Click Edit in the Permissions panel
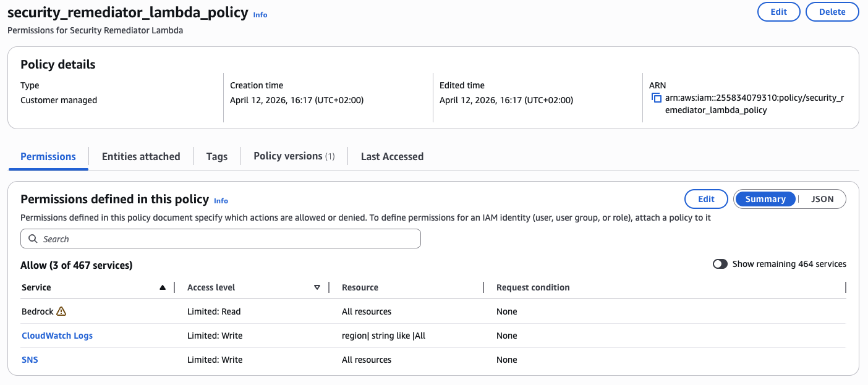 [x=705, y=198]
